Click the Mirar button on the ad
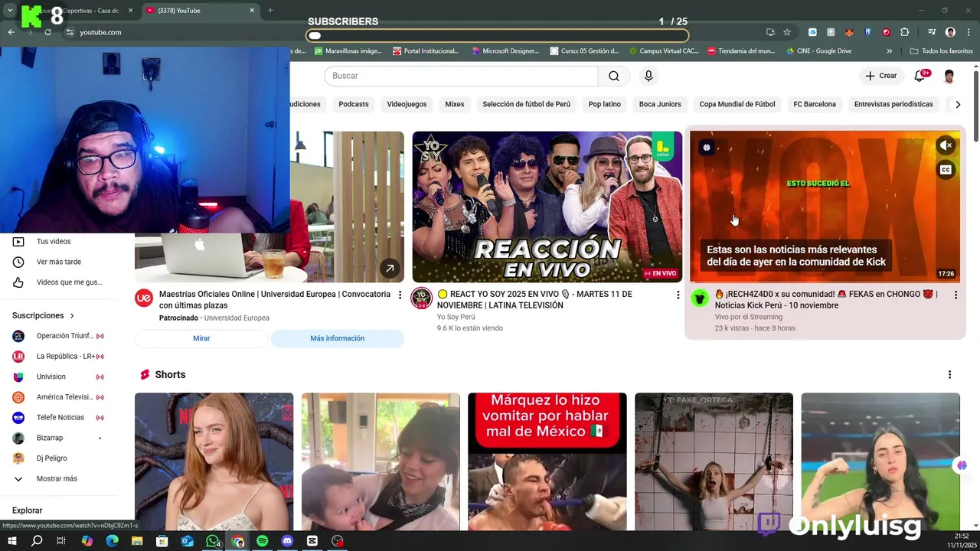The height and width of the screenshot is (551, 980). click(x=201, y=338)
